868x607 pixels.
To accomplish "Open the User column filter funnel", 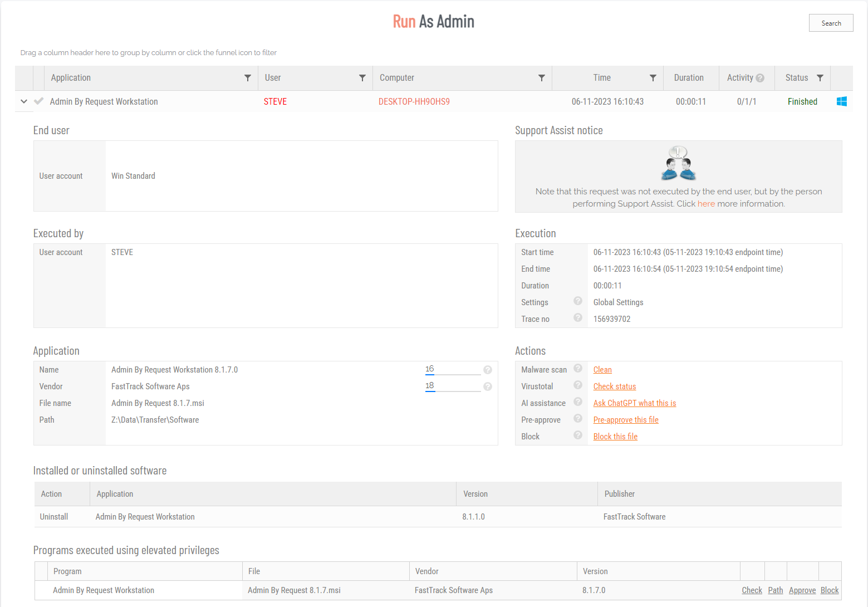I will click(362, 78).
